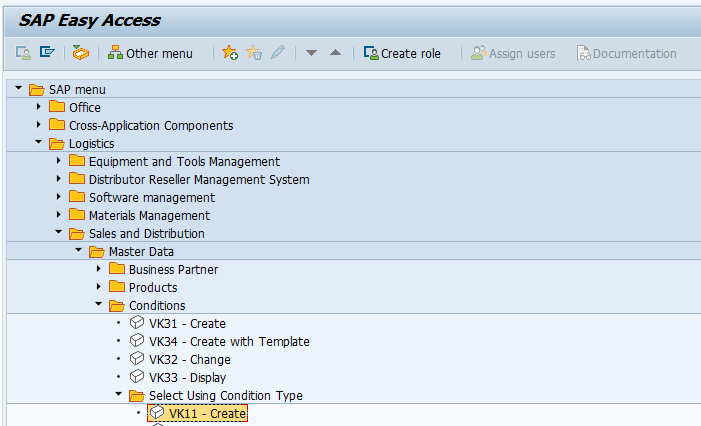Select the Products tree label
This screenshot has width=701, height=426.
[153, 288]
